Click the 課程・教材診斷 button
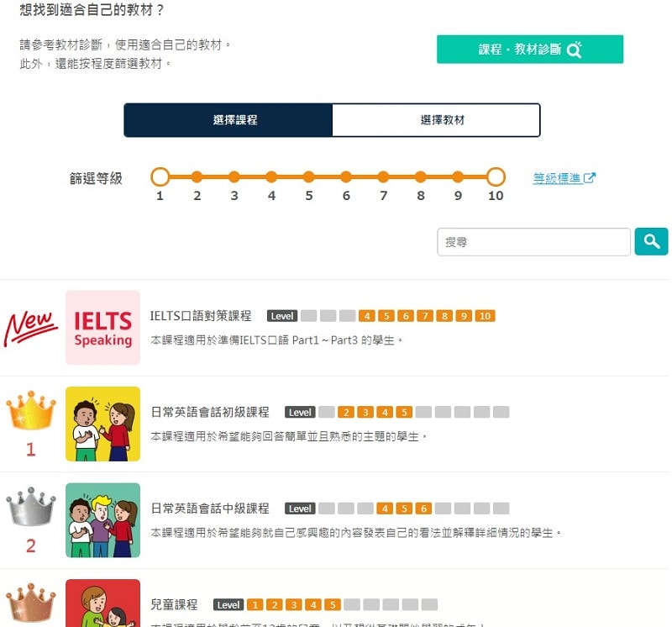 [x=530, y=50]
